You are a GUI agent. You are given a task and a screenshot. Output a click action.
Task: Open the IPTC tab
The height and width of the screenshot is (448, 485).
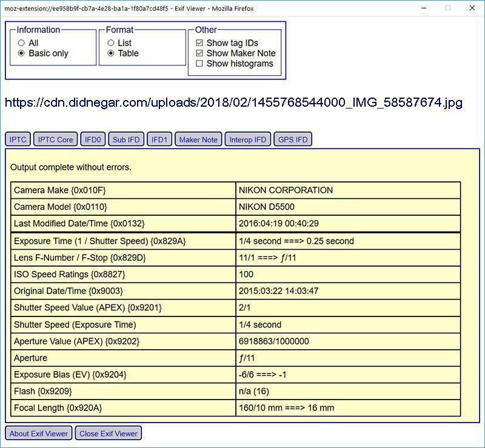(x=18, y=139)
